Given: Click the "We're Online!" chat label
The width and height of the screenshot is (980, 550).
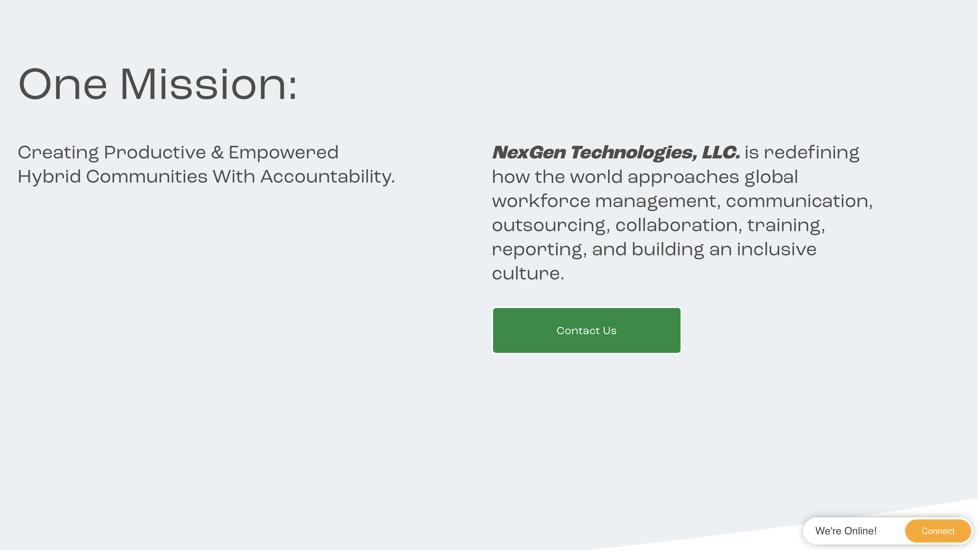Looking at the screenshot, I should [x=846, y=531].
